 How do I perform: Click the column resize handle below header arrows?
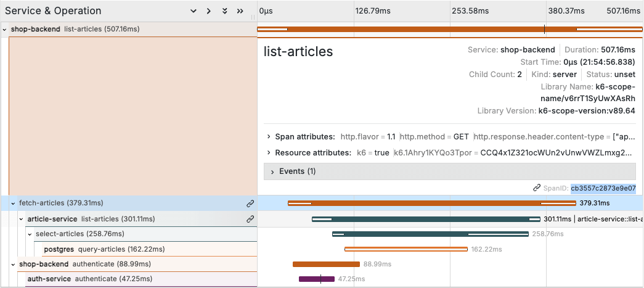(253, 17)
